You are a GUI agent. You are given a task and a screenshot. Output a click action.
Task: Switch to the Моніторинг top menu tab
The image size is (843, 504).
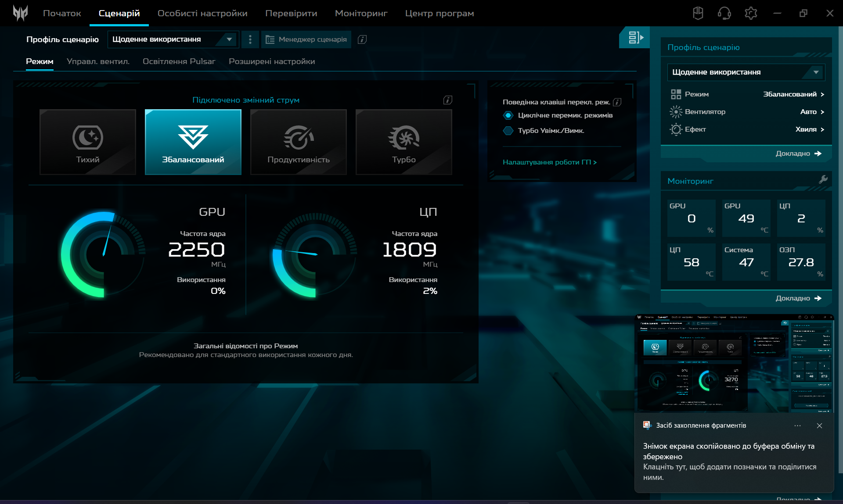coord(361,13)
